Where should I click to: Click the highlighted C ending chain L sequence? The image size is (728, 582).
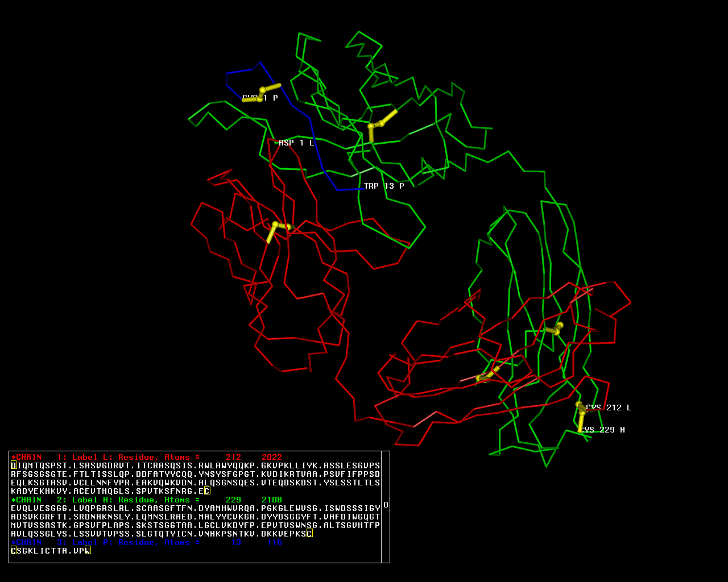(x=207, y=491)
